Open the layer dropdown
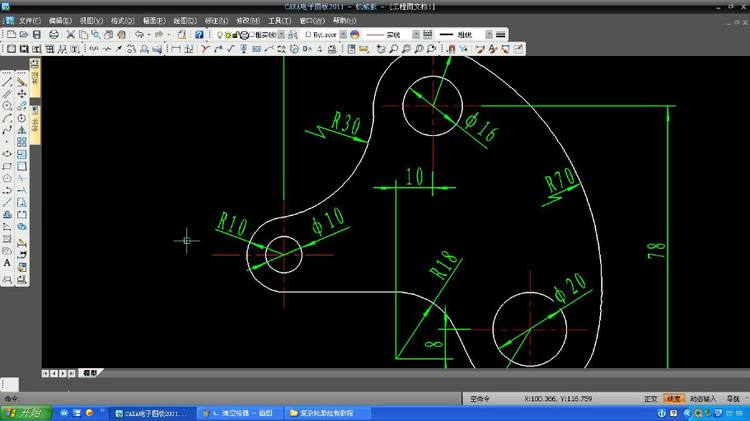750x421 pixels. point(281,34)
